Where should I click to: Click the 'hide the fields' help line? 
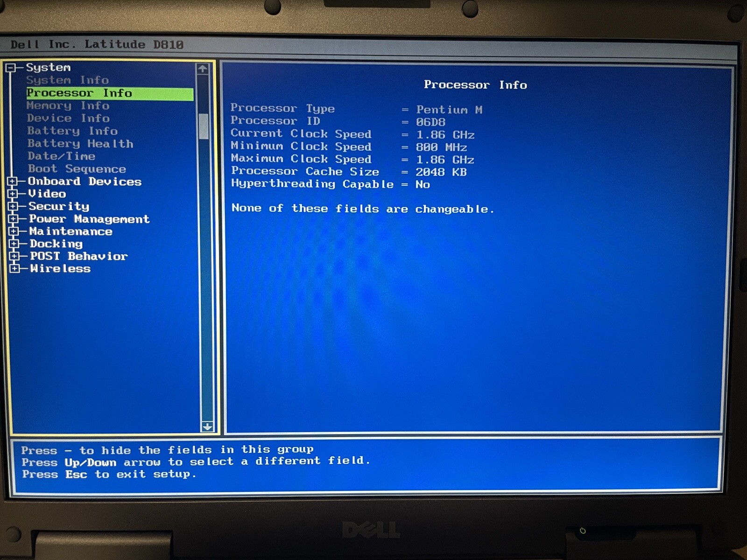click(167, 450)
